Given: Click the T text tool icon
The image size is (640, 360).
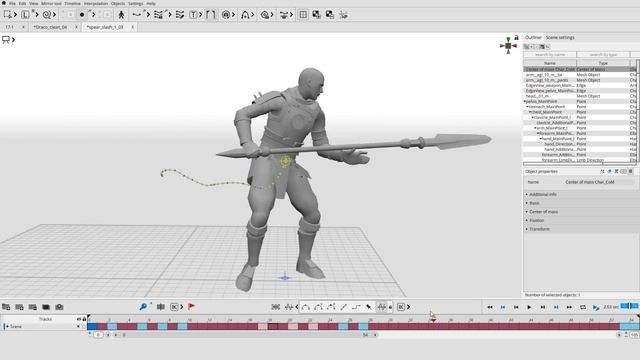Looking at the screenshot, I should 193,15.
